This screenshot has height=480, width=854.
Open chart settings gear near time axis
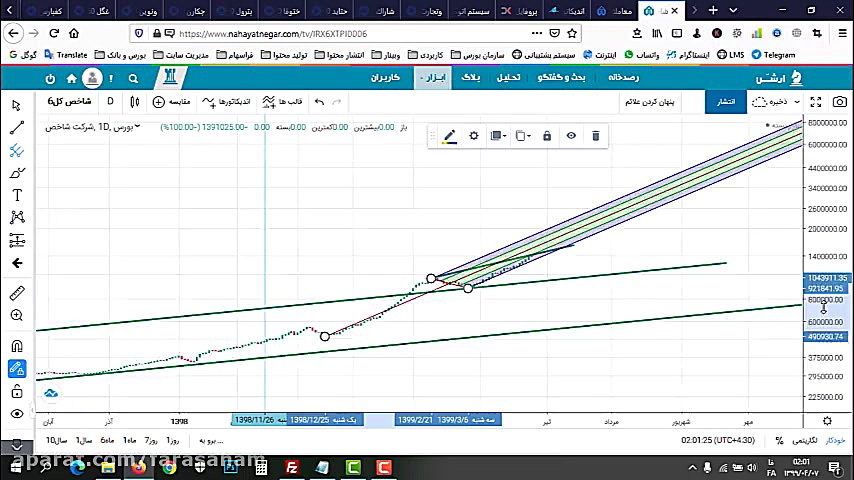coord(827,421)
